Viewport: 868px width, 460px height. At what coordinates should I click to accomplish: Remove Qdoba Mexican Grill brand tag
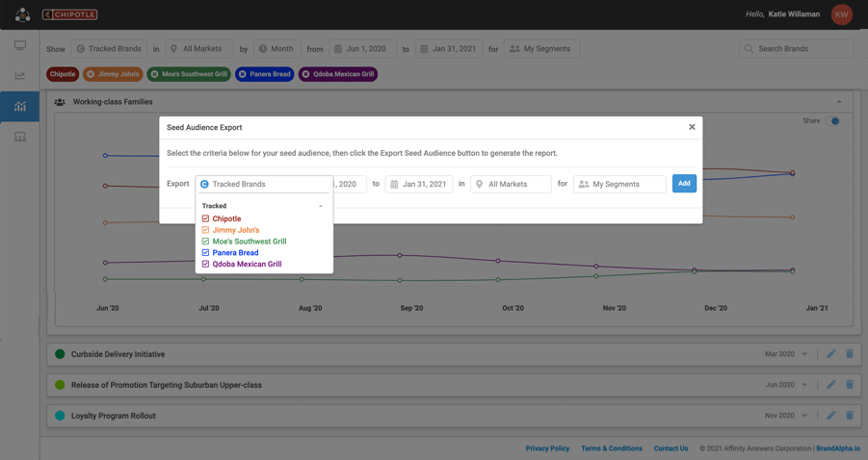point(305,74)
